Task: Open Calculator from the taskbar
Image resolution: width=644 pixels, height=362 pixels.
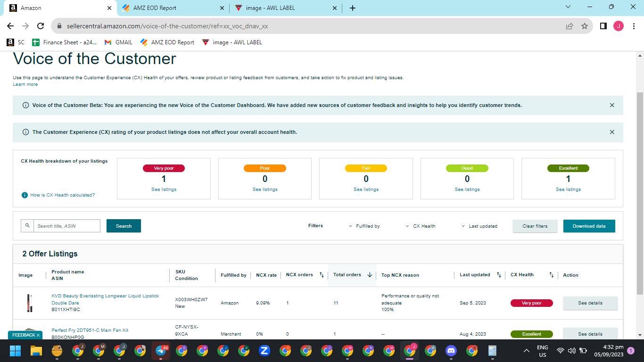Action: [493, 351]
